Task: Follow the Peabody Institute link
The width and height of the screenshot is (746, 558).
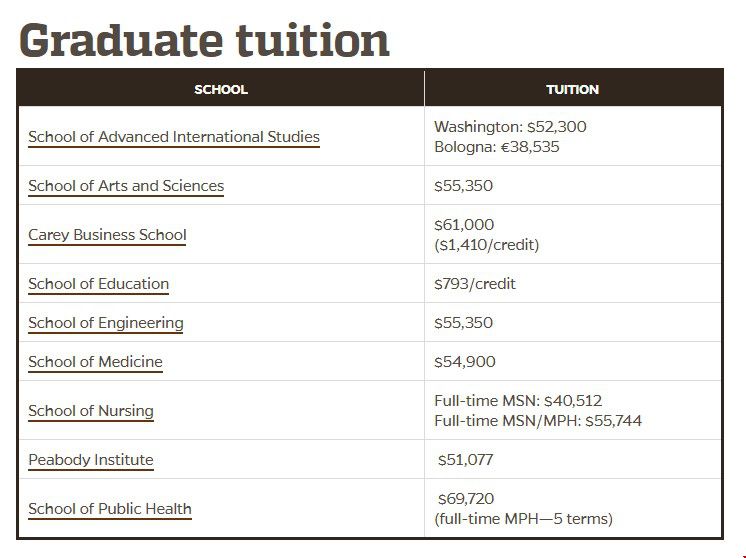Action: coord(91,460)
